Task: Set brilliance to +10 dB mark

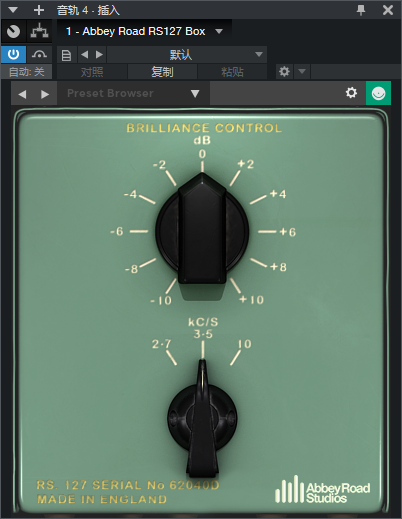Action: (251, 300)
